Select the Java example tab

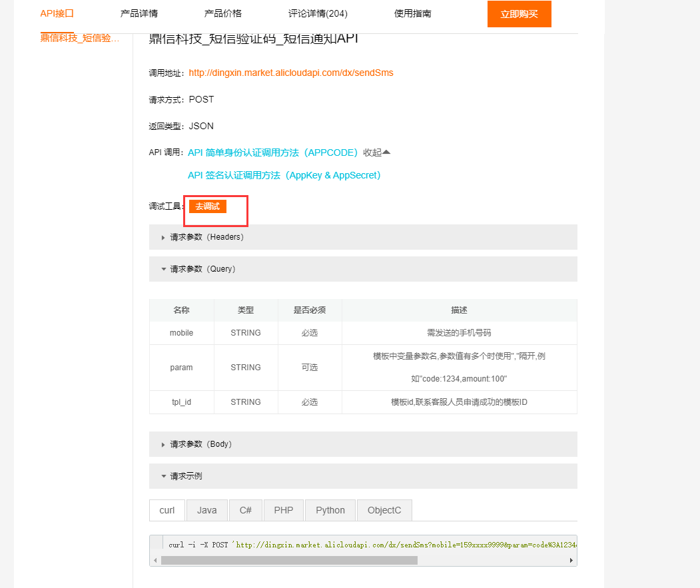[x=206, y=510]
